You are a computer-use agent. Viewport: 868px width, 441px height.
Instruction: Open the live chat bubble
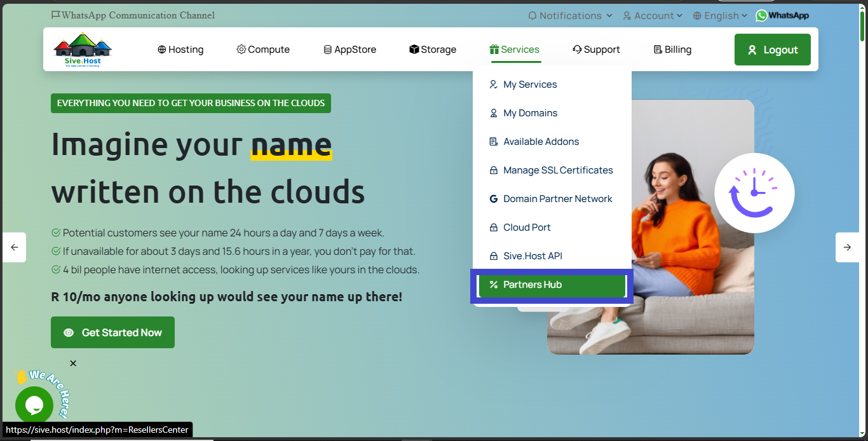coord(34,405)
